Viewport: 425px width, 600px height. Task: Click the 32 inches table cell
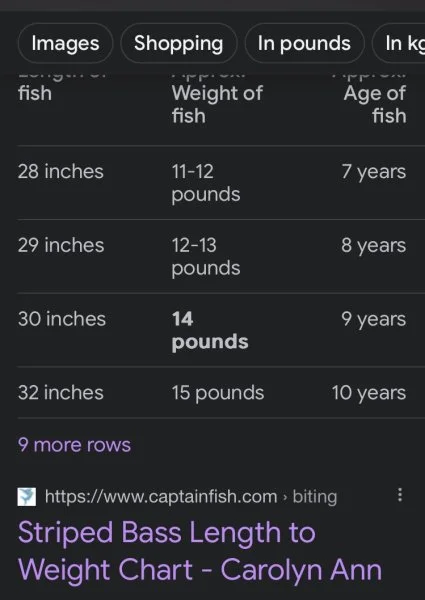pos(60,393)
